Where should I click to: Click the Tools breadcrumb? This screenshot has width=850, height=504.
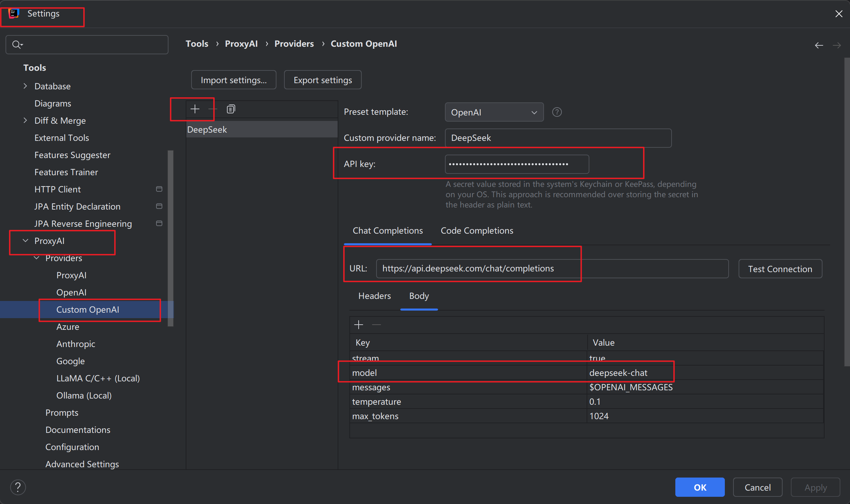197,44
